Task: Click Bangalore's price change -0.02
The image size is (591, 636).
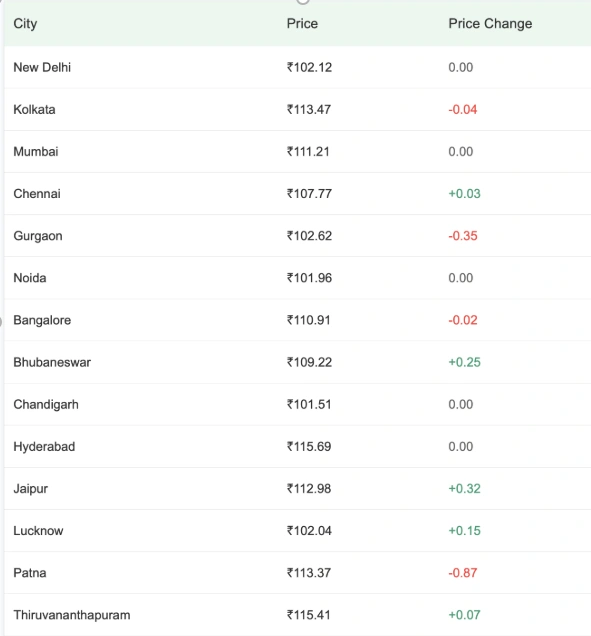Action: [463, 320]
